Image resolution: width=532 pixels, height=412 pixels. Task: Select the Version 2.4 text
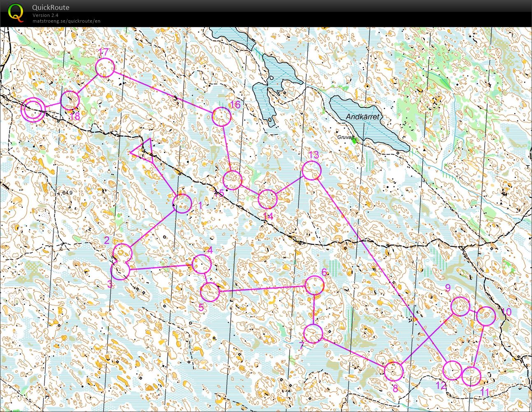pyautogui.click(x=45, y=15)
